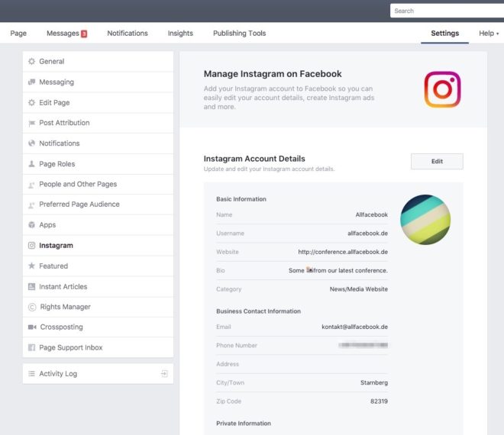Viewport: 504px width, 435px height.
Task: Click the General gear icon in sidebar
Action: [x=31, y=61]
